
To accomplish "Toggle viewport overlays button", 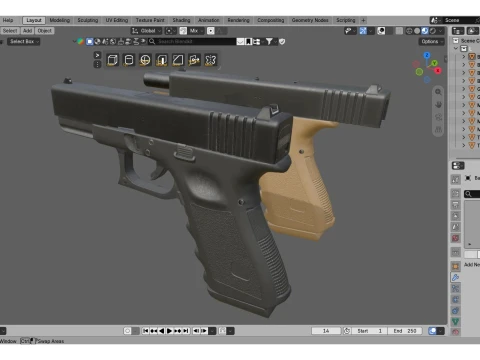I will point(381,31).
